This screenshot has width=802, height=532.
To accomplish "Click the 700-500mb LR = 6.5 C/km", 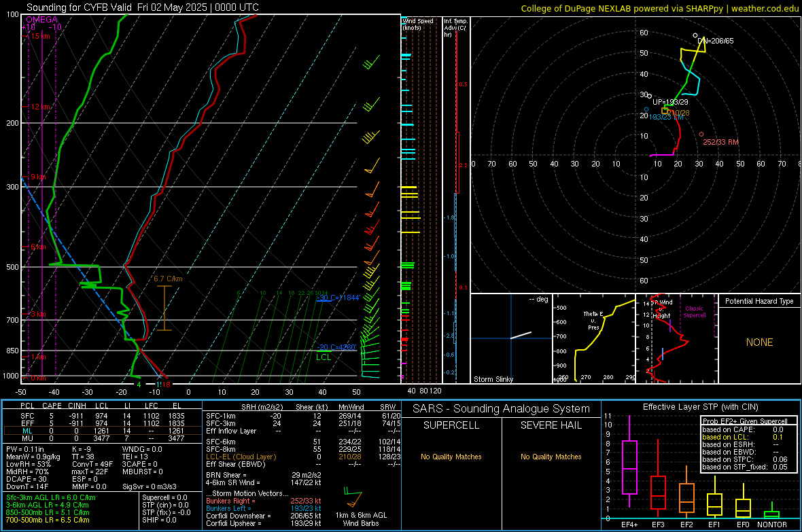I will click(48, 520).
